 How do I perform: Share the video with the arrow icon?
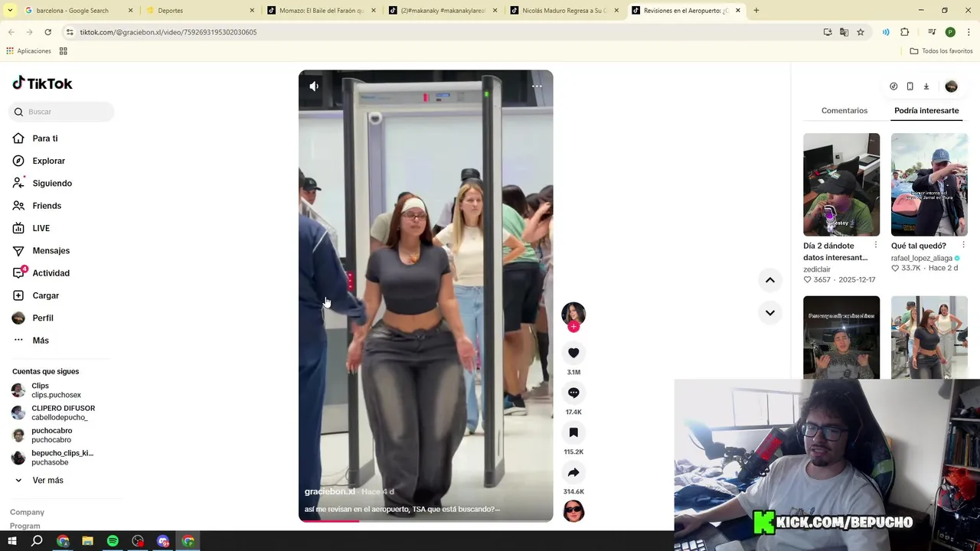[573, 472]
